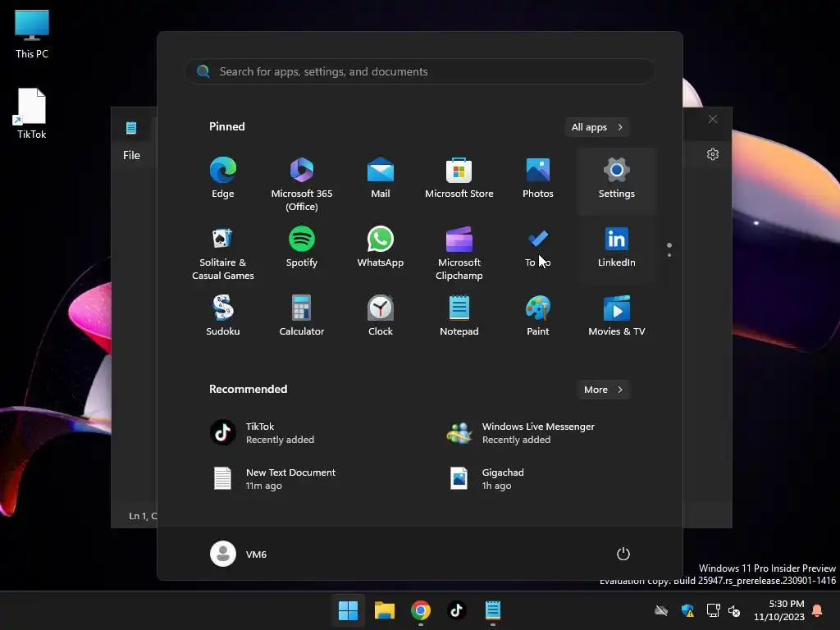Screen dimensions: 840x630
Task: Click the Start menu search field
Action: [x=420, y=71]
